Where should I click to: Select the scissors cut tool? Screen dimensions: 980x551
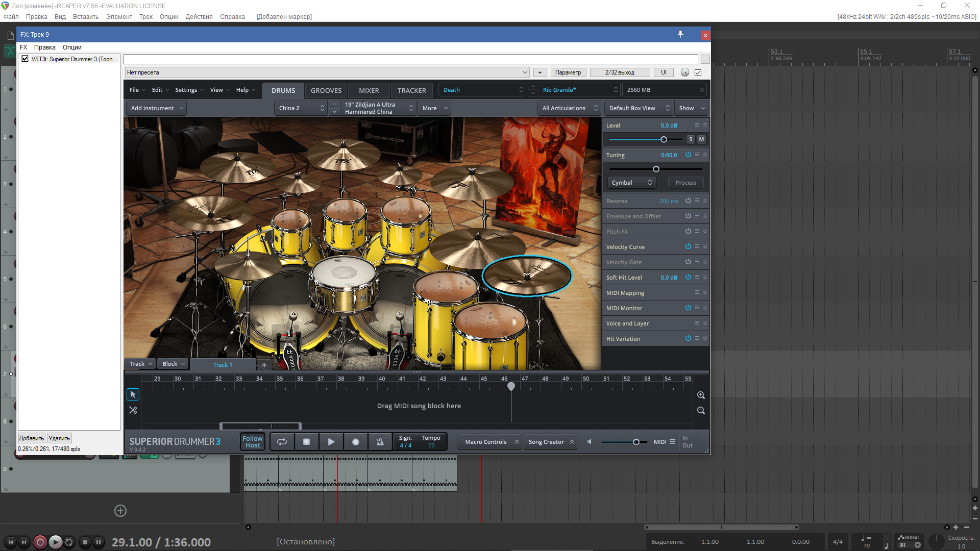(133, 410)
